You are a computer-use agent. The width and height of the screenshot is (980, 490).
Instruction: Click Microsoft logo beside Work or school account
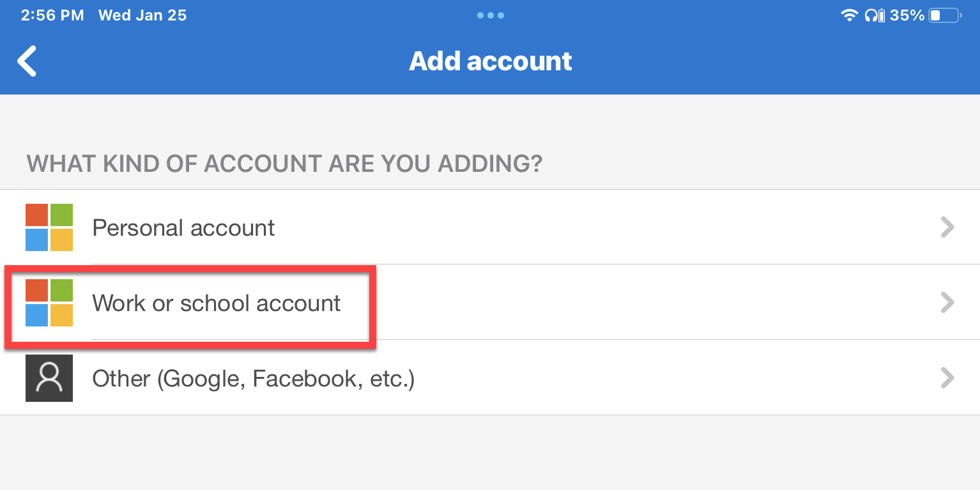49,303
